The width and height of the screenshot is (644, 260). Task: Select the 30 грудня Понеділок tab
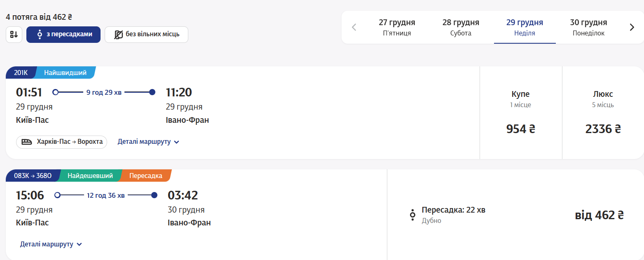(x=588, y=27)
